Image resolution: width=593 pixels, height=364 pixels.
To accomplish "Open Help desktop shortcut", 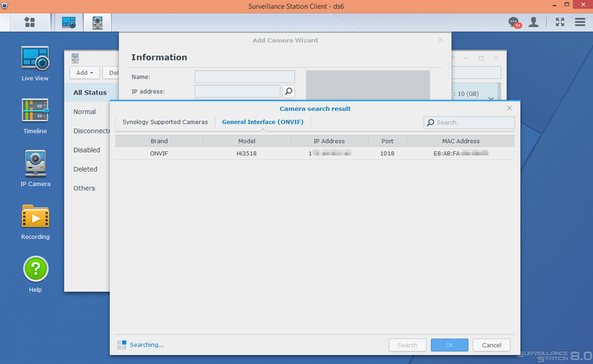I will tap(36, 274).
